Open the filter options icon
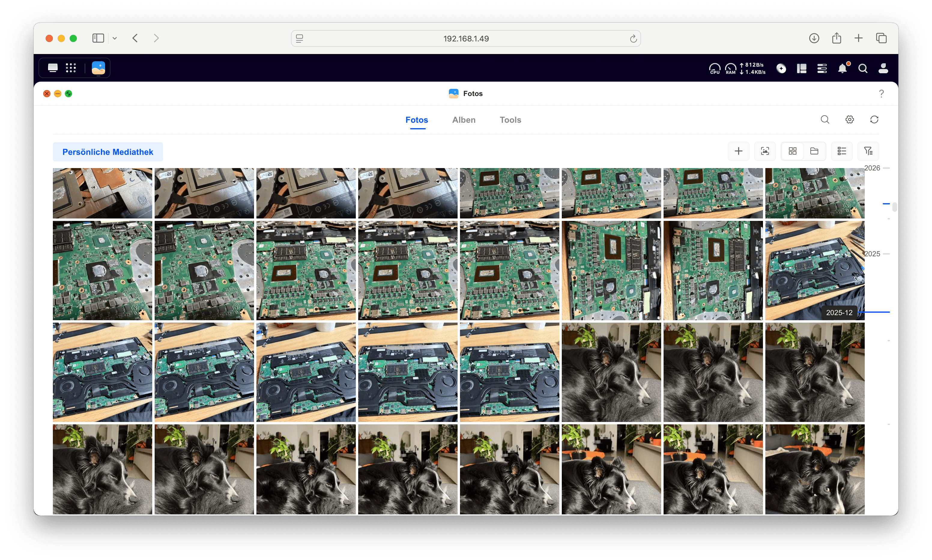This screenshot has height=560, width=932. click(x=868, y=151)
